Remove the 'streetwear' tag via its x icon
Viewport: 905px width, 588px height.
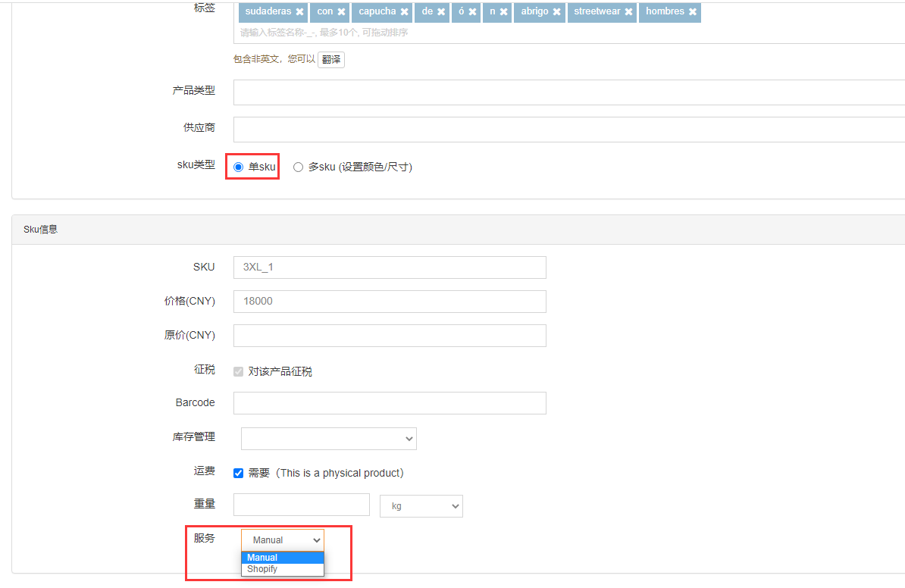[x=628, y=12]
